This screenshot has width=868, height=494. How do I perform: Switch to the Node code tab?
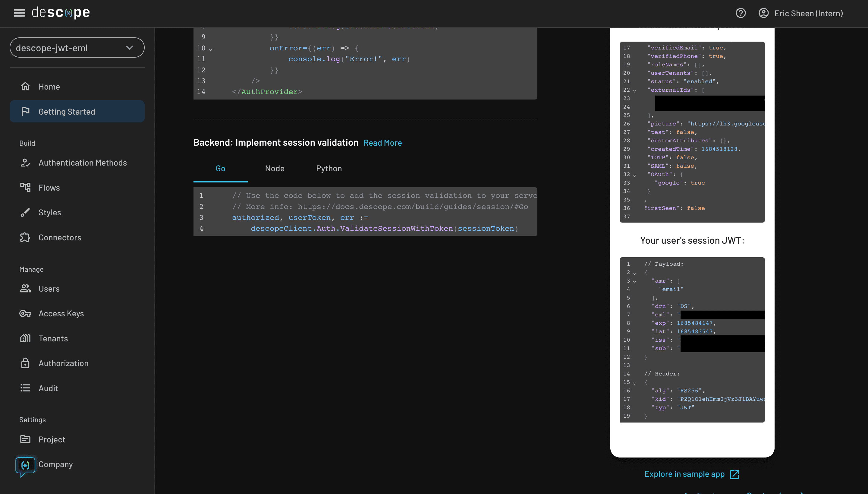point(275,168)
